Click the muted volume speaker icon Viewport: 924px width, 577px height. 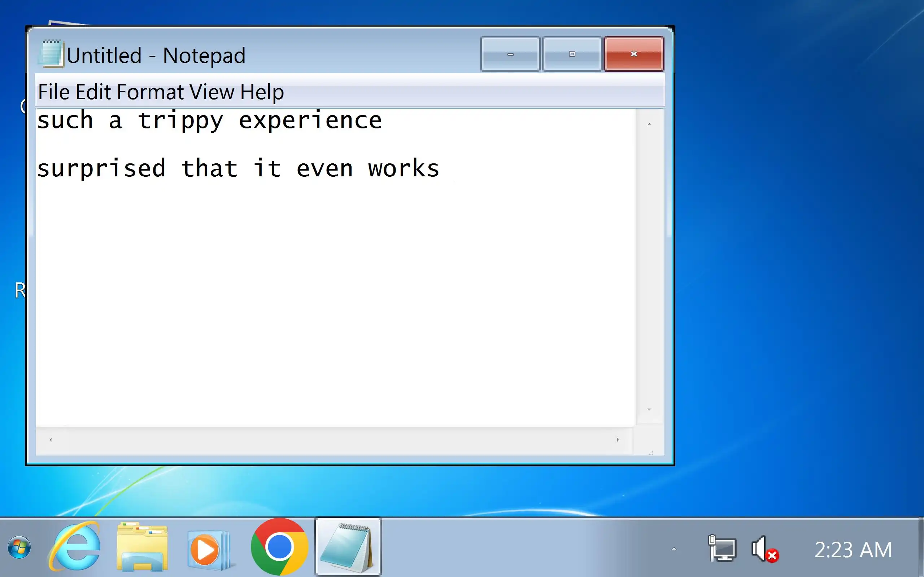click(x=764, y=549)
